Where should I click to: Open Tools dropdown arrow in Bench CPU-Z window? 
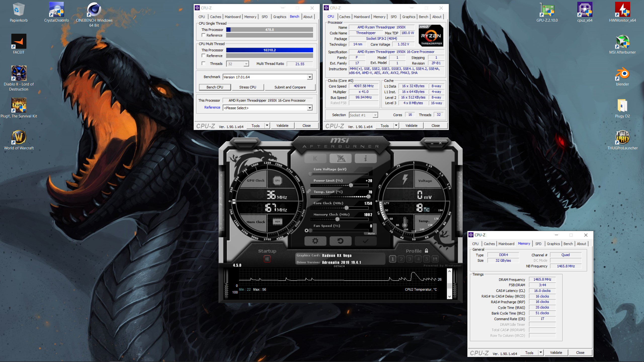coord(267,125)
